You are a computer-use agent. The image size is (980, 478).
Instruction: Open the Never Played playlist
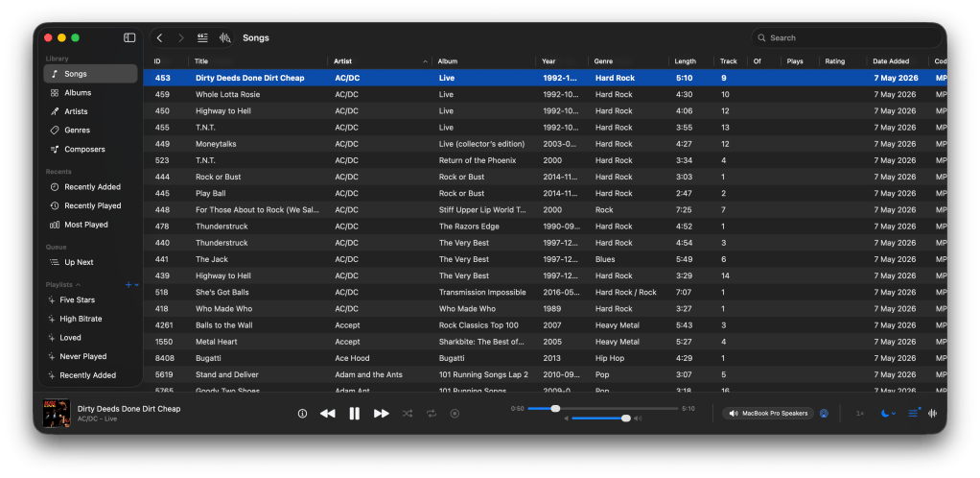(91, 356)
